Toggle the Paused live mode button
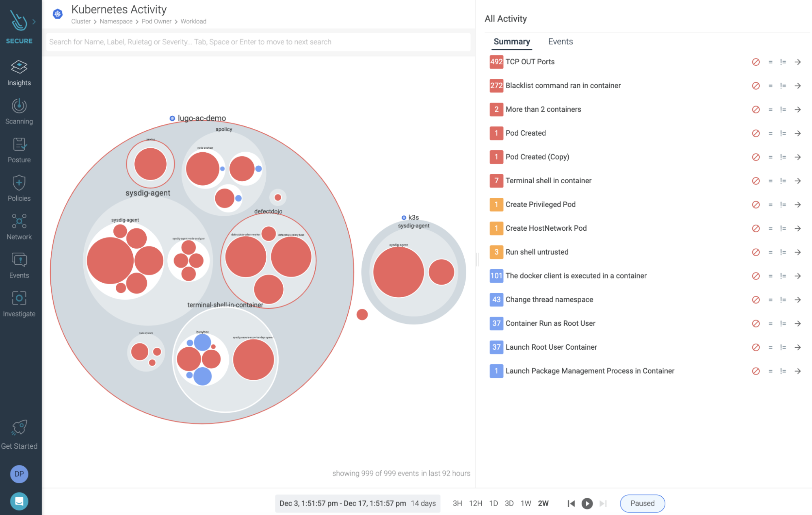This screenshot has width=812, height=515. [x=642, y=503]
